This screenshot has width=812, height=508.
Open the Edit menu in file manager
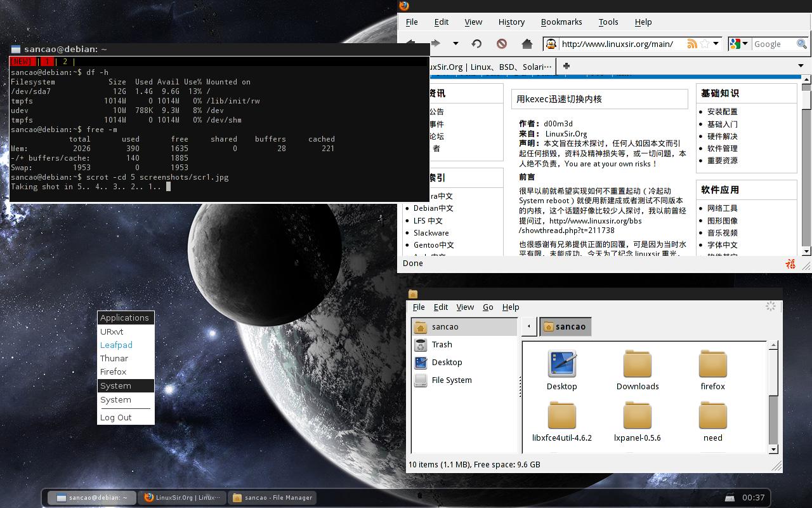click(x=441, y=307)
